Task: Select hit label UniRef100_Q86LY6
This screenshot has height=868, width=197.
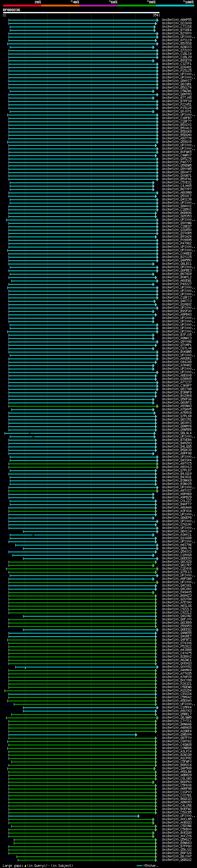Action: tap(177, 548)
